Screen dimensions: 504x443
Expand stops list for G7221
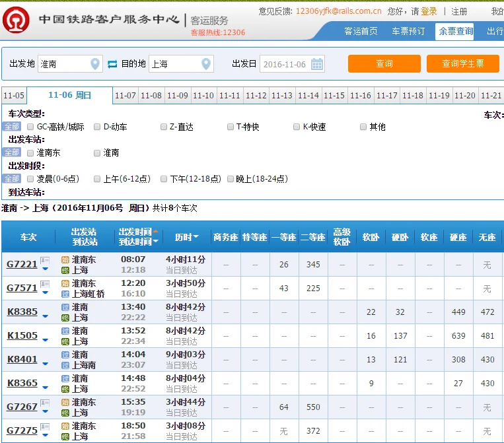[x=46, y=269]
